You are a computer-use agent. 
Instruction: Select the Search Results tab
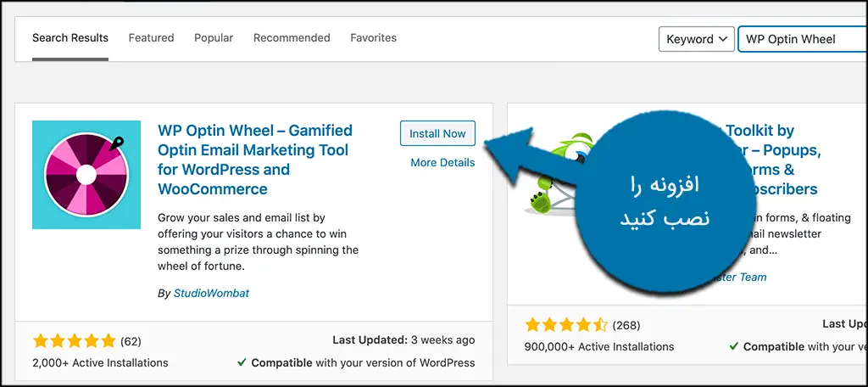point(70,37)
